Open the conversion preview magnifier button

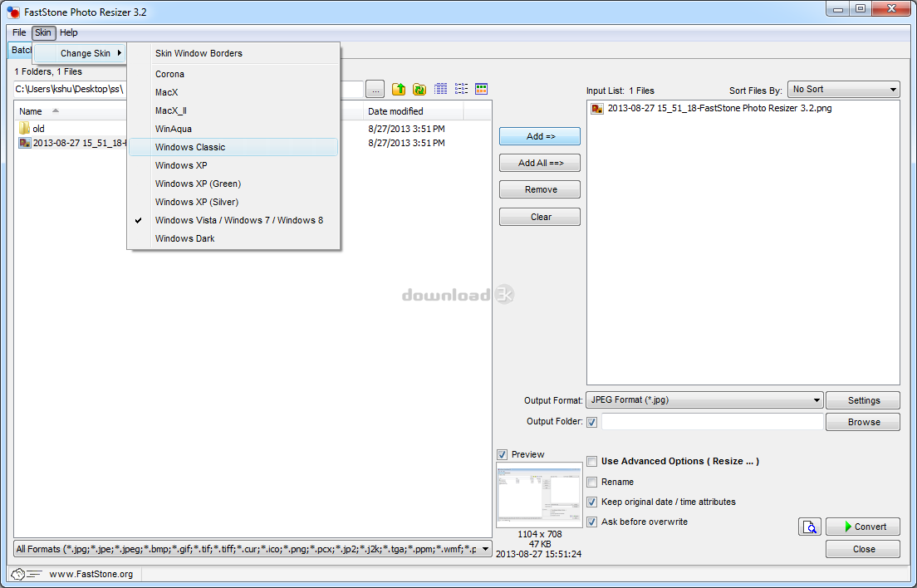tap(809, 527)
